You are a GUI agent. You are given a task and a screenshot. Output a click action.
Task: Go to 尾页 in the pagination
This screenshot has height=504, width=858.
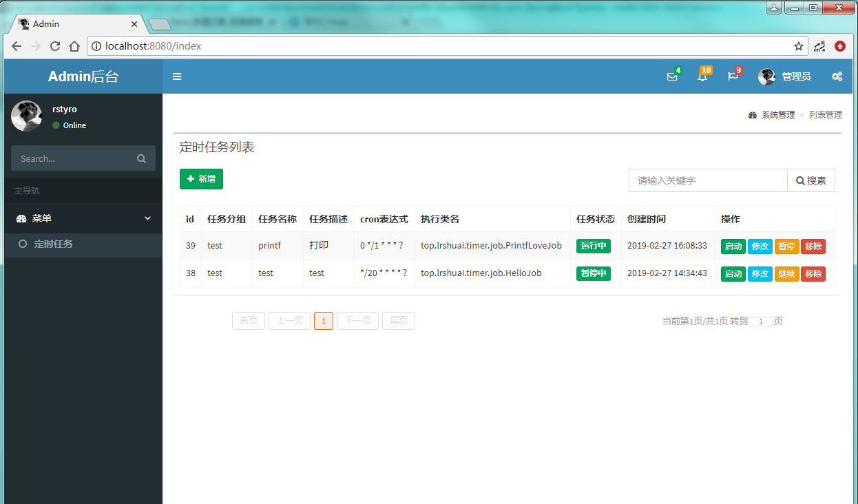[398, 320]
